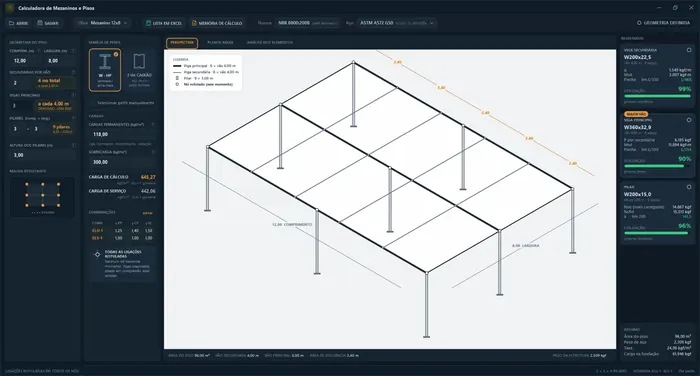The height and width of the screenshot is (376, 700).
Task: Click the Comprimento field showing 12,00
Action: click(x=24, y=61)
